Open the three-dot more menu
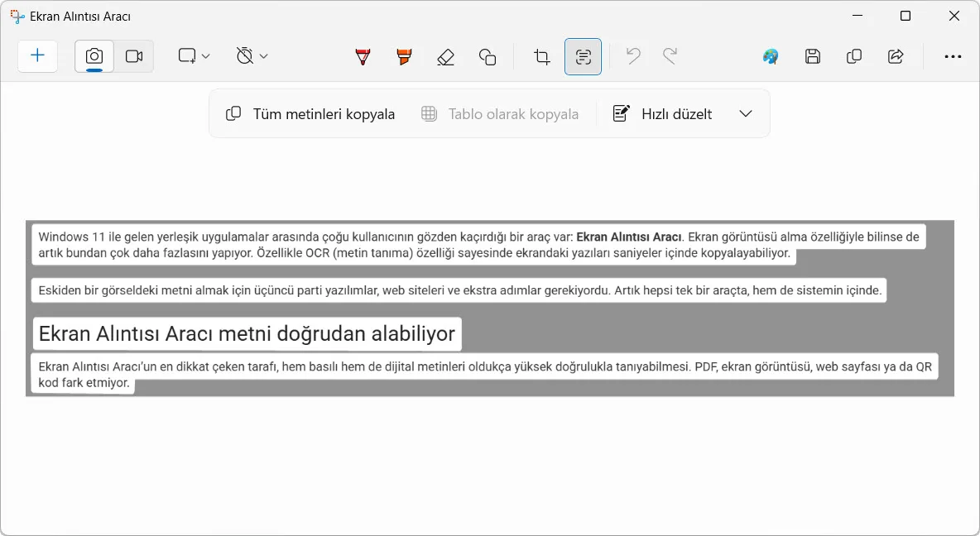The width and height of the screenshot is (980, 536). [954, 57]
